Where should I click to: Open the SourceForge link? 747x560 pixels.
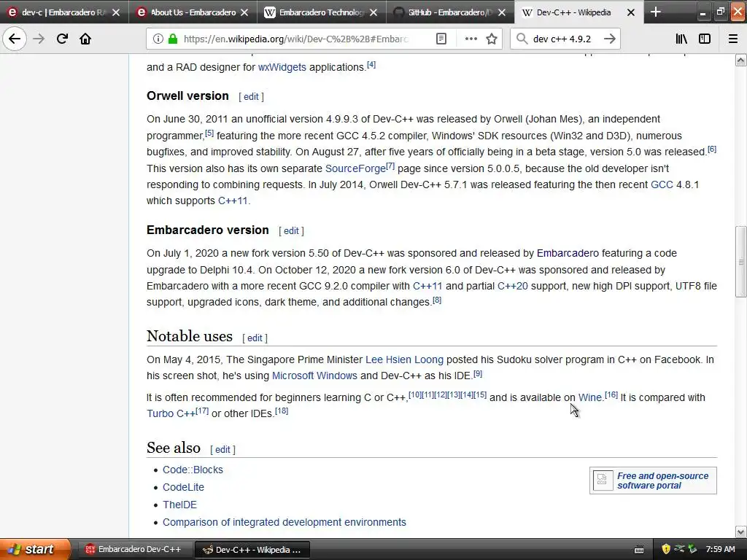355,168
